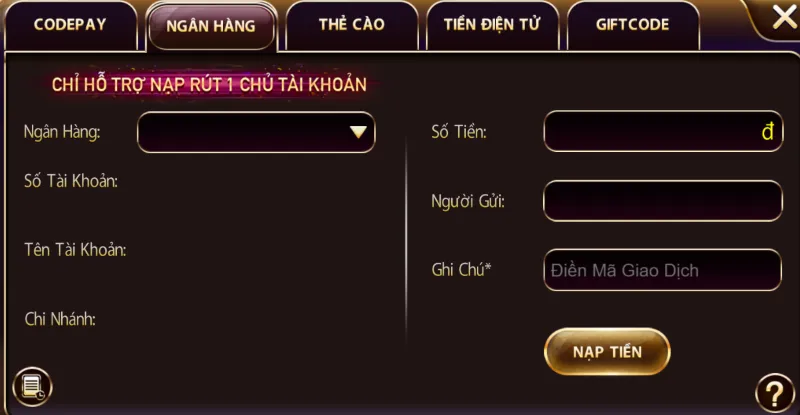Click the Số Tài Khoản label

[71, 181]
